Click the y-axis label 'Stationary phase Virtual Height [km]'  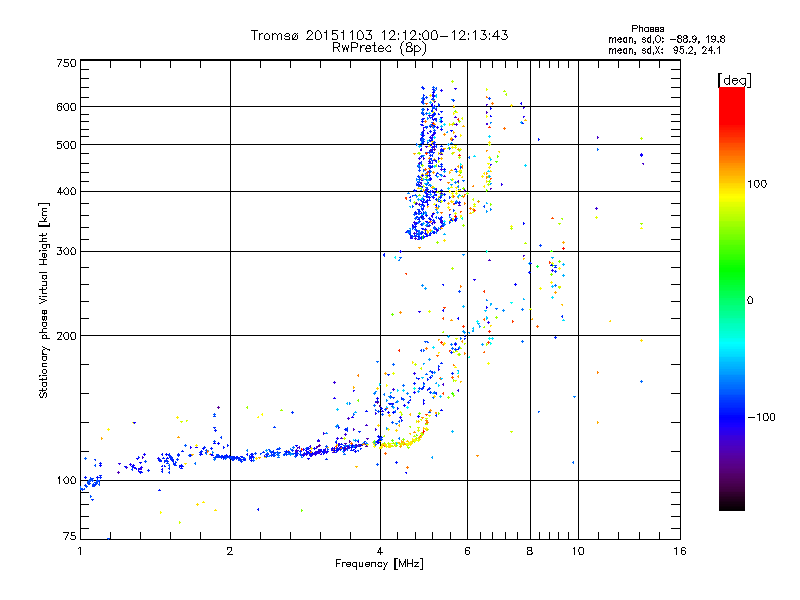(44, 300)
